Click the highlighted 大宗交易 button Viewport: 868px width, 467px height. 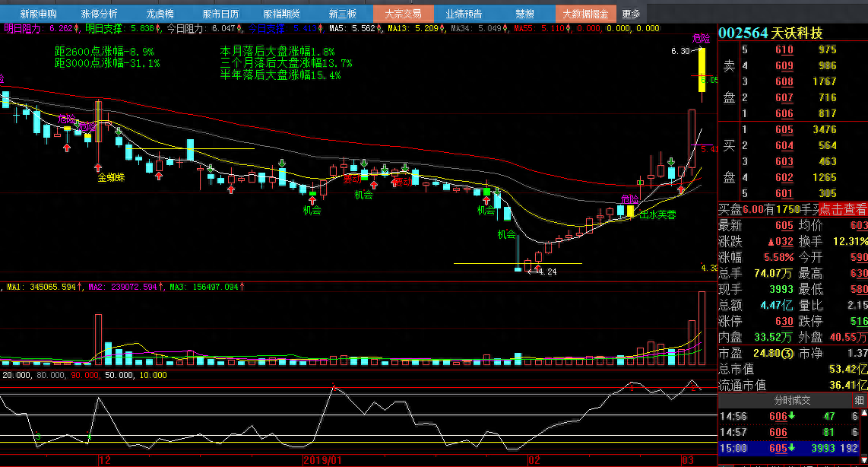(404, 14)
